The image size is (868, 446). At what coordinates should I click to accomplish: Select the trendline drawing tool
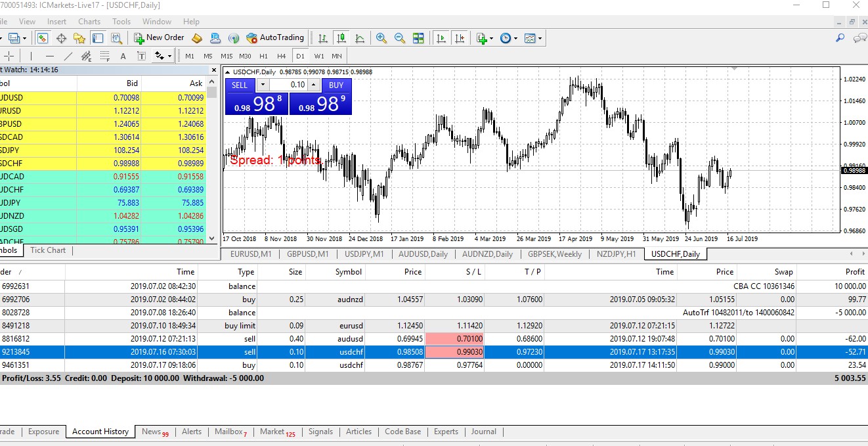click(68, 56)
